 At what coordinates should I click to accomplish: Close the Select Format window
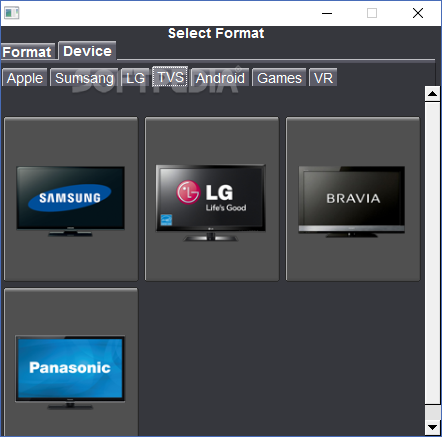click(418, 13)
